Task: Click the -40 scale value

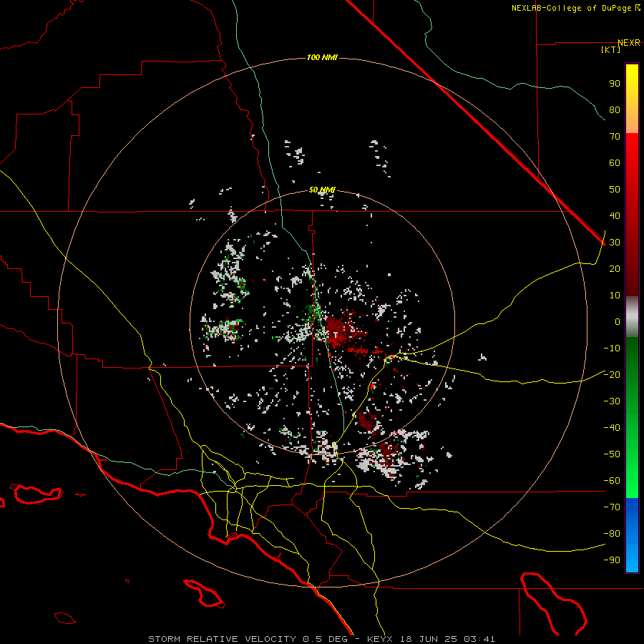Action: pos(612,428)
